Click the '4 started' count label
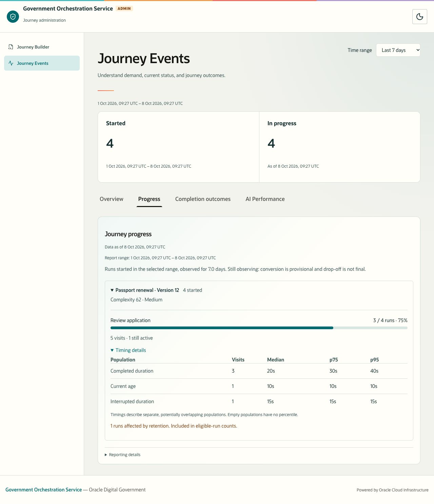The image size is (434, 504). (193, 290)
